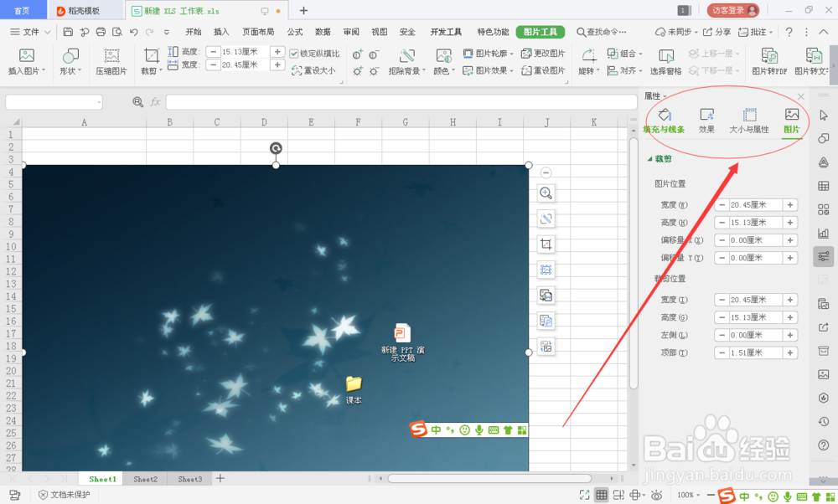Open the Start (开始) ribbon tab

[194, 32]
